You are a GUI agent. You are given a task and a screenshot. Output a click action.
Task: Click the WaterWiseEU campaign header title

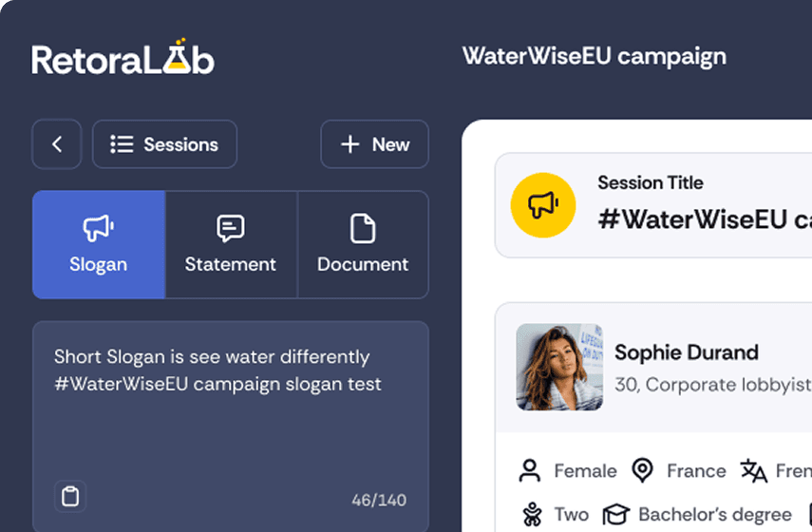[595, 56]
